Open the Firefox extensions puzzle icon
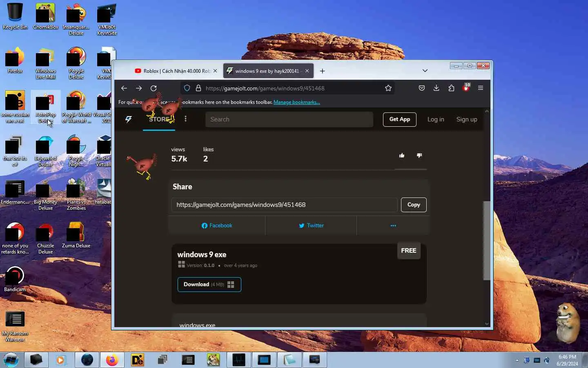 pos(451,88)
